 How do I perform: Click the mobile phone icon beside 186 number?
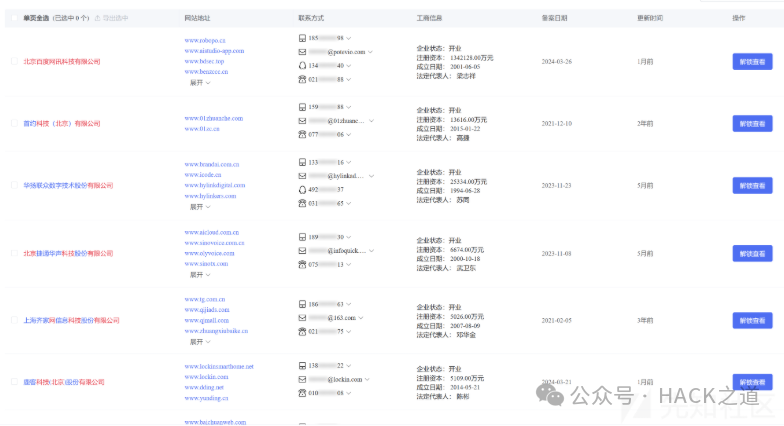(x=302, y=304)
